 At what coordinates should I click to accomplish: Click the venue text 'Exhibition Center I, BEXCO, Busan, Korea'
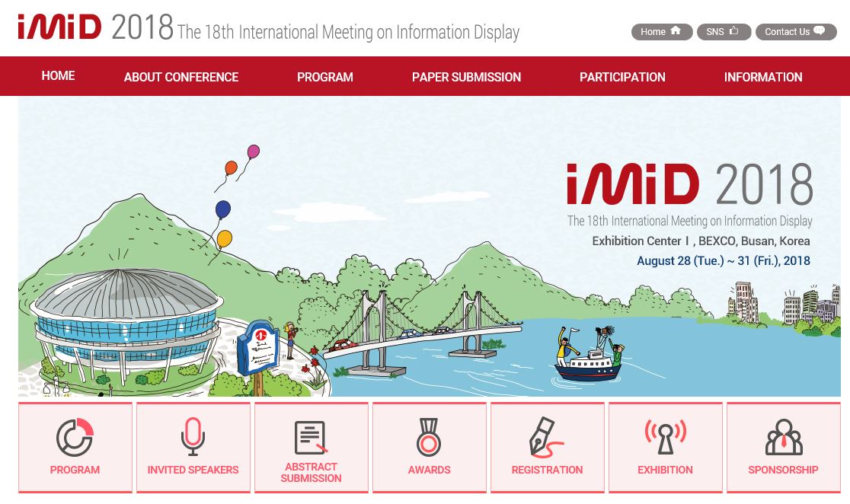tap(701, 241)
